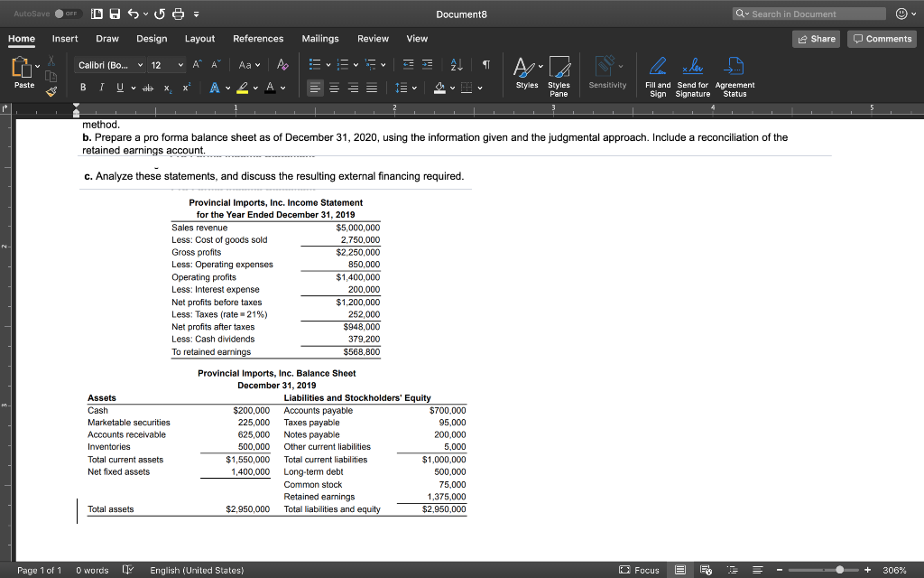The image size is (924, 578).
Task: Switch to the Mailings tab
Action: tap(320, 39)
